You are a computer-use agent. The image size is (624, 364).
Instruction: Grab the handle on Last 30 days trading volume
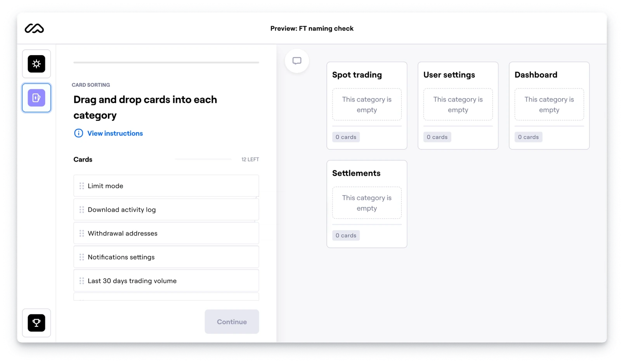(x=82, y=281)
